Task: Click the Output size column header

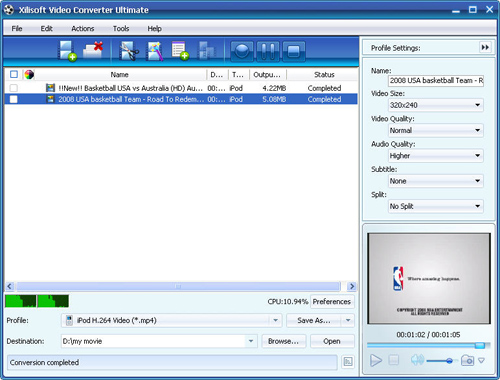Action: click(267, 75)
